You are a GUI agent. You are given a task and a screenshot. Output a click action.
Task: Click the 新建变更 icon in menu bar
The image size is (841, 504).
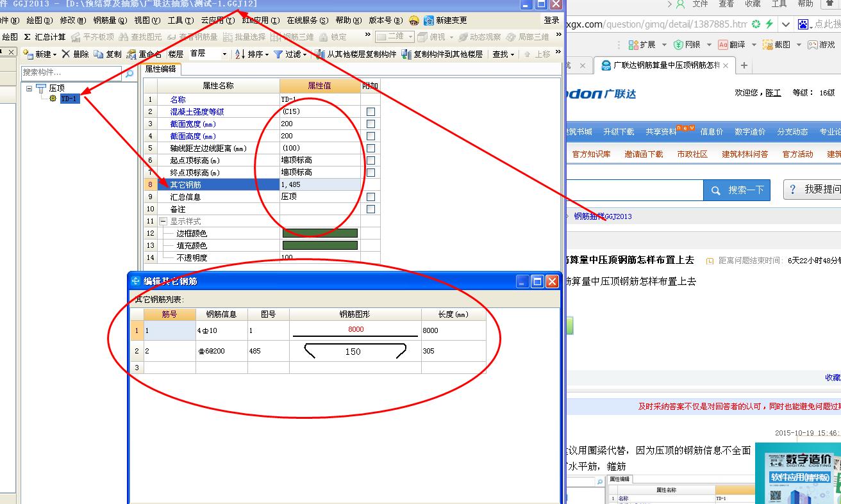point(429,20)
